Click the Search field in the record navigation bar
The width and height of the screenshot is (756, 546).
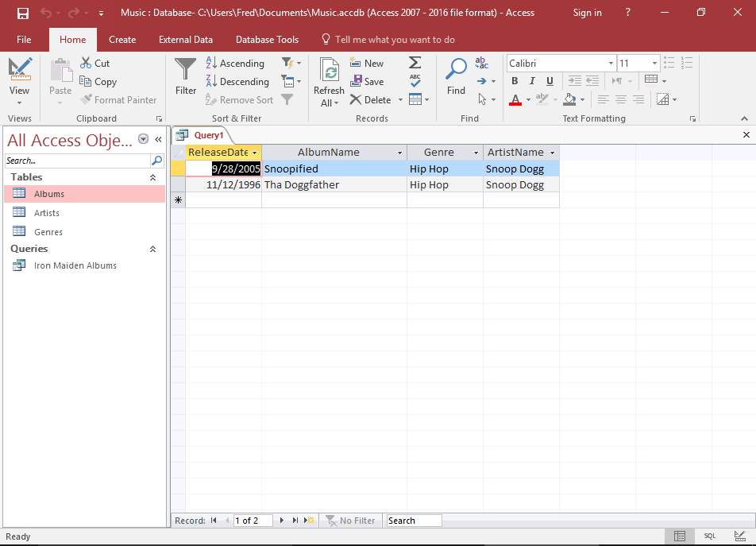click(x=414, y=521)
